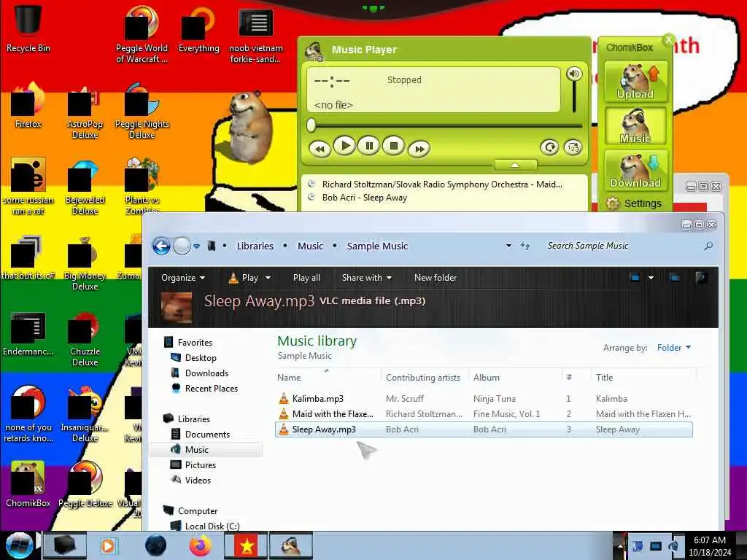747x560 pixels.
Task: Click the address bar refresh icon
Action: [525, 246]
